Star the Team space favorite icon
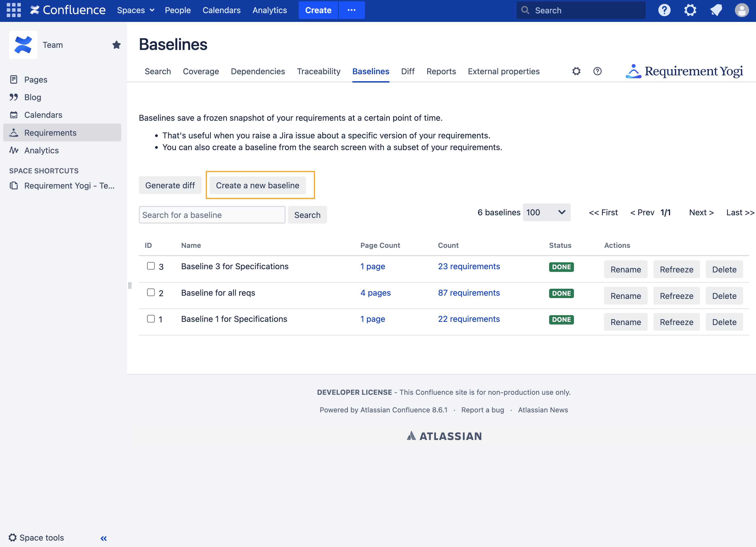Image resolution: width=756 pixels, height=547 pixels. [x=116, y=45]
